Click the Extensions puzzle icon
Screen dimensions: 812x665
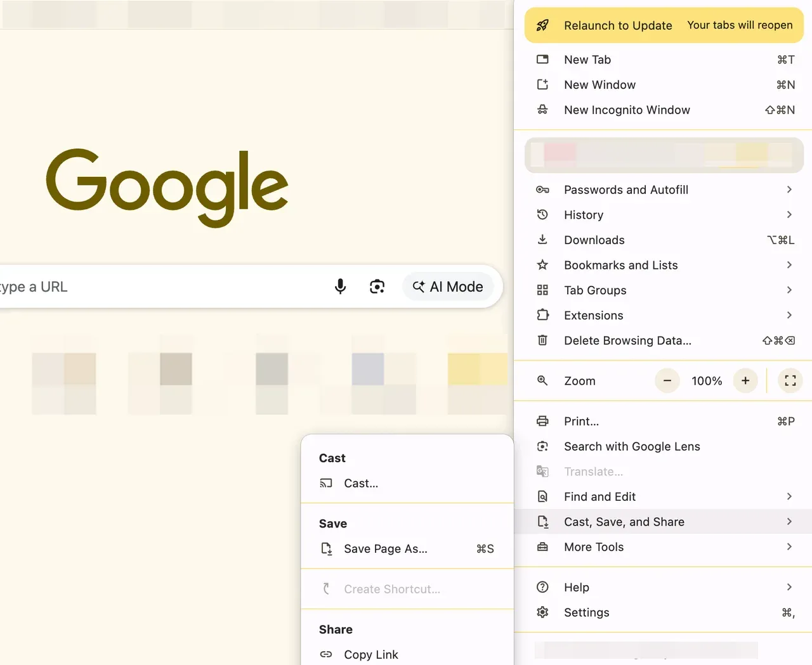coord(542,315)
